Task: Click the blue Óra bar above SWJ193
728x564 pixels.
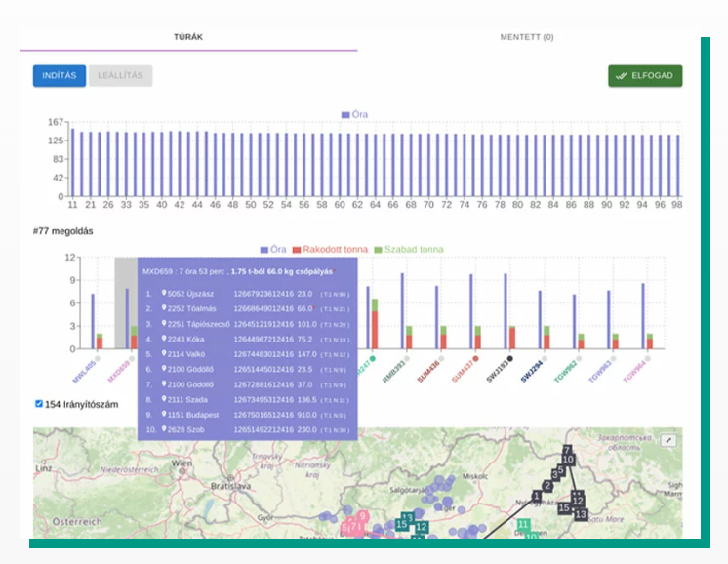Action: point(506,311)
